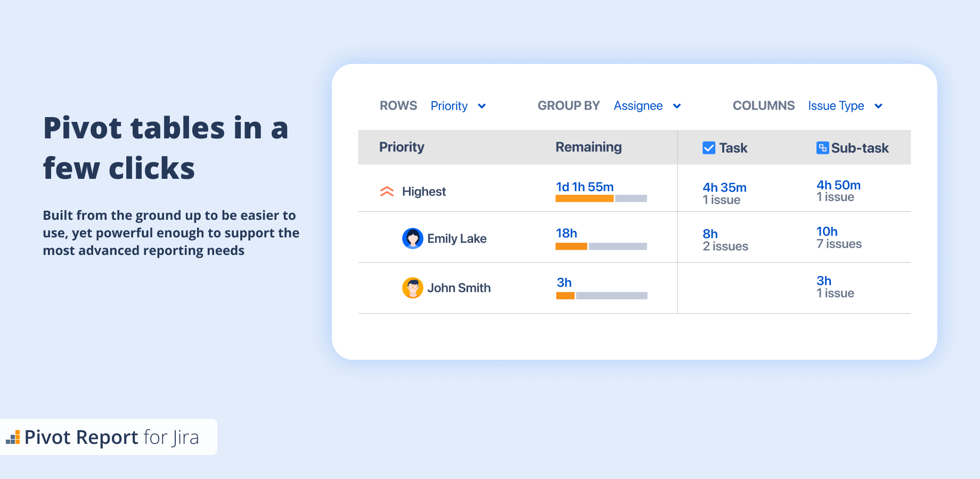Open Emily Lake's 18h remaining link
This screenshot has width=980, height=479.
tap(566, 233)
